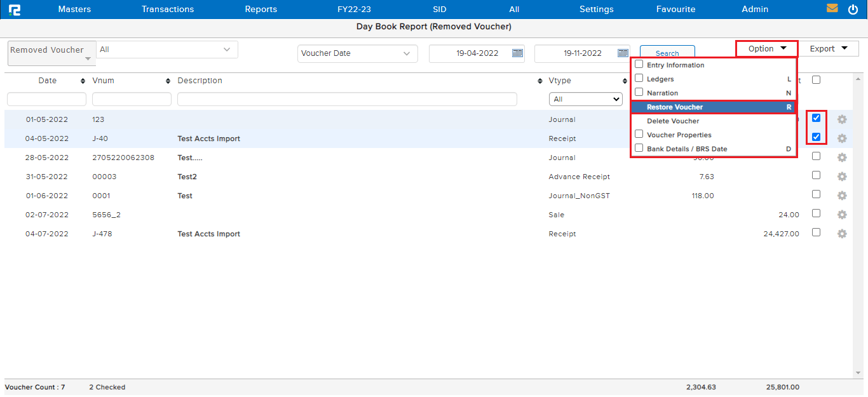Viewport: 868px width, 397px height.
Task: Click the vertical scrollbar down arrow
Action: [x=859, y=373]
